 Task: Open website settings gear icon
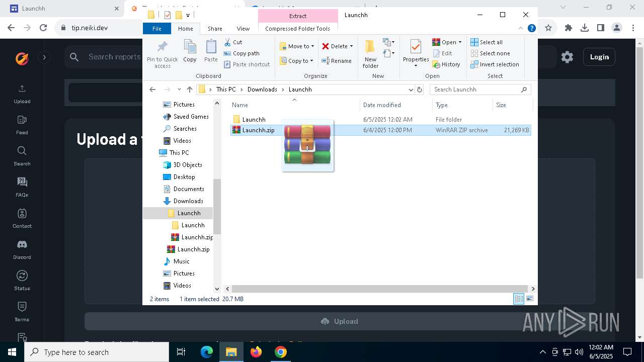click(567, 57)
